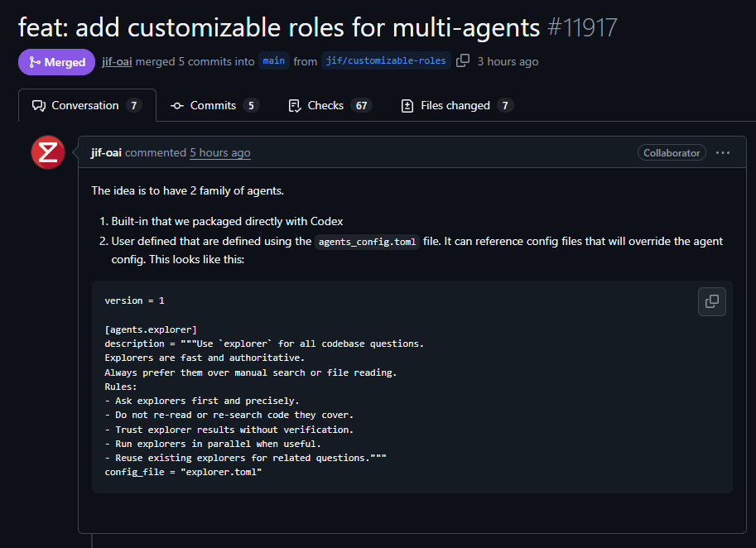Viewport: 756px width, 548px height.
Task: Open the Conversation tab
Action: coord(87,106)
